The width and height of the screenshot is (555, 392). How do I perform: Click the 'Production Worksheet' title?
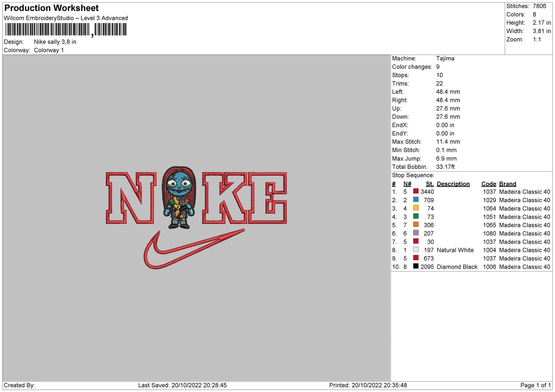tap(51, 8)
